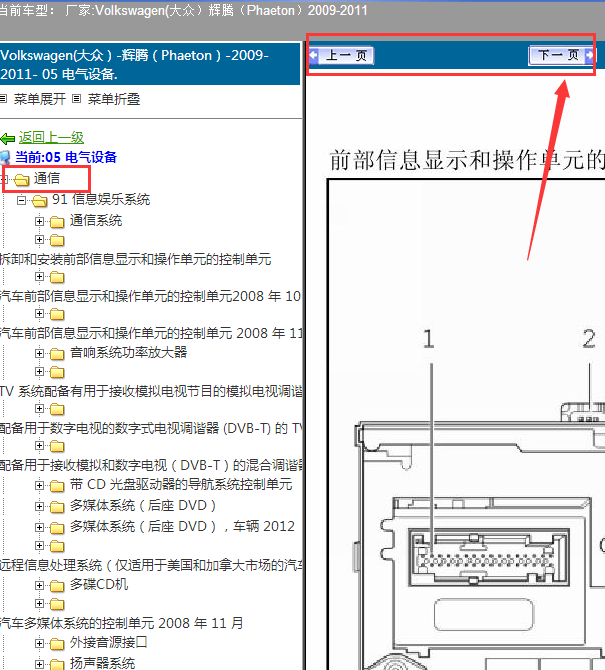The width and height of the screenshot is (605, 670).
Task: Open 拆卸和安装前部信息显示和操作单元的控制单元 entry
Action: [x=135, y=259]
